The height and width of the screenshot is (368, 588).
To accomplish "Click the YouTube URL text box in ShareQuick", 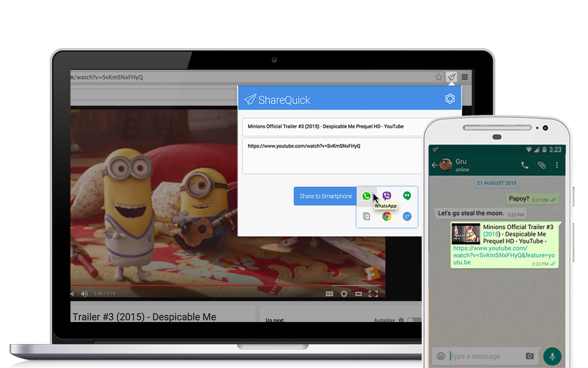I will (x=332, y=155).
